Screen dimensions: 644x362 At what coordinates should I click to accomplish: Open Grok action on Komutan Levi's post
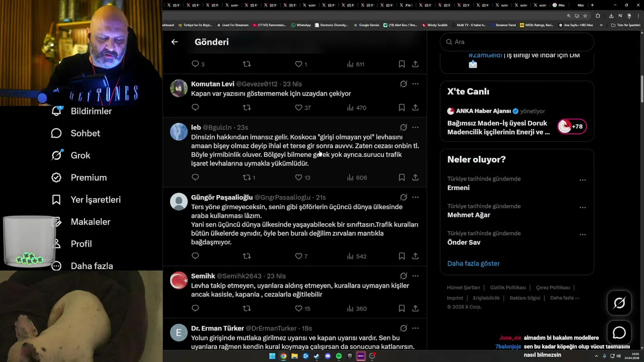[404, 84]
